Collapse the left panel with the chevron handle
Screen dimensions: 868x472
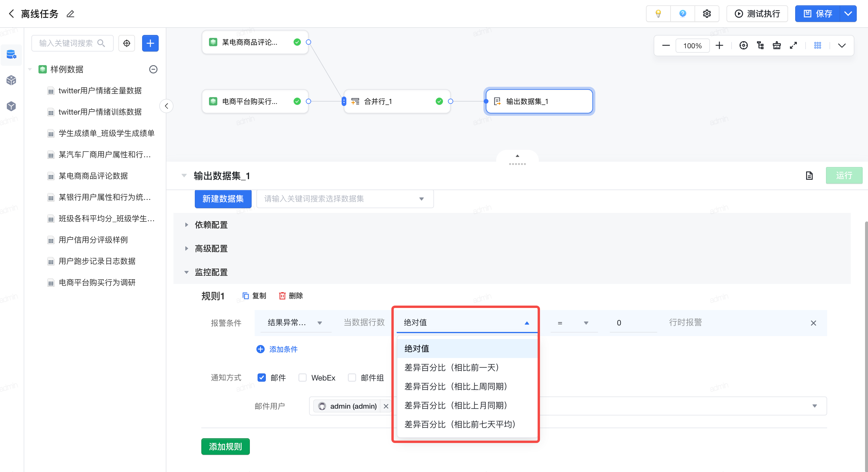pyautogui.click(x=166, y=106)
